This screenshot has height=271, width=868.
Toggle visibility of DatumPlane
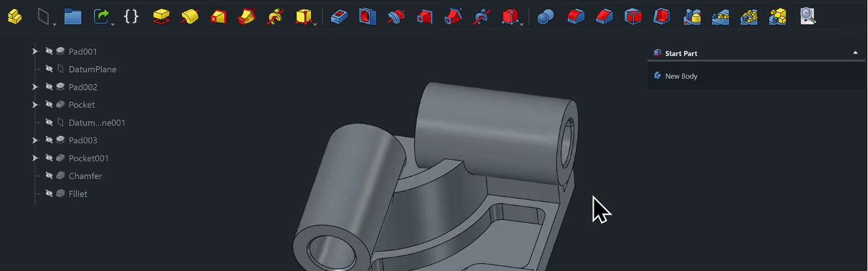(x=49, y=69)
